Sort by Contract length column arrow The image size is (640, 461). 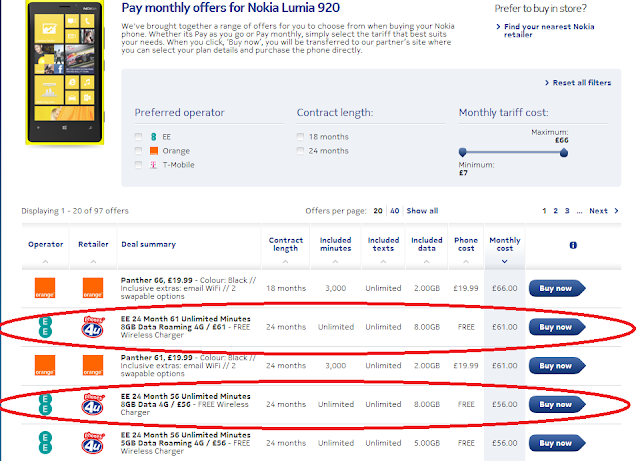285,261
